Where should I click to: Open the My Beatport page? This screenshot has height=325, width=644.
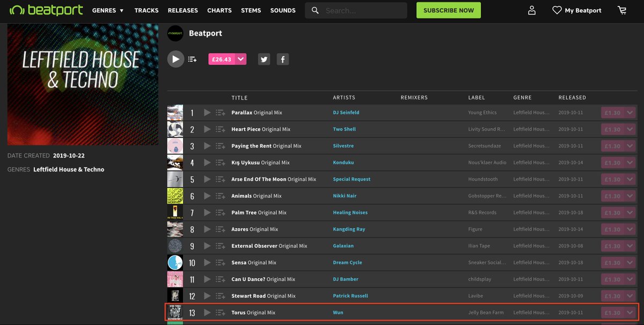coord(577,10)
